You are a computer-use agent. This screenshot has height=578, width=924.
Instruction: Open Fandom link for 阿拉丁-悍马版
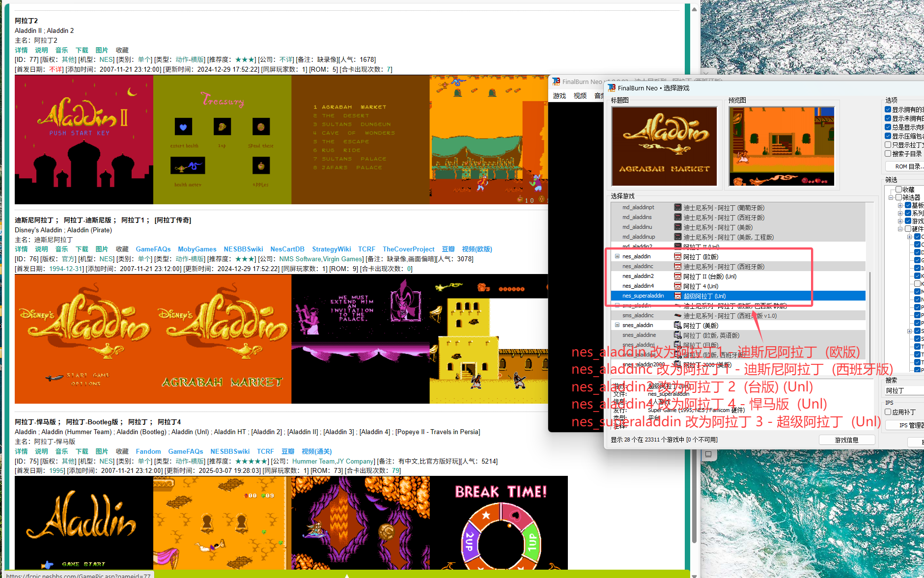[x=148, y=451]
